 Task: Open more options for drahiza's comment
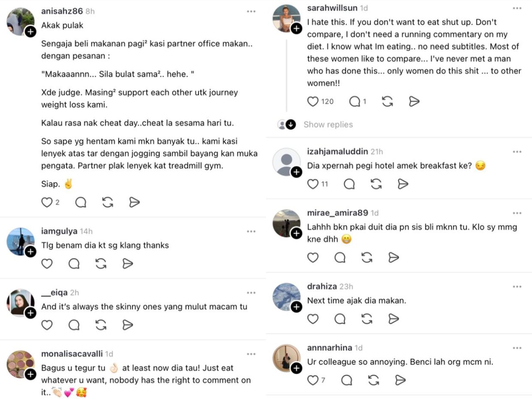pos(517,286)
